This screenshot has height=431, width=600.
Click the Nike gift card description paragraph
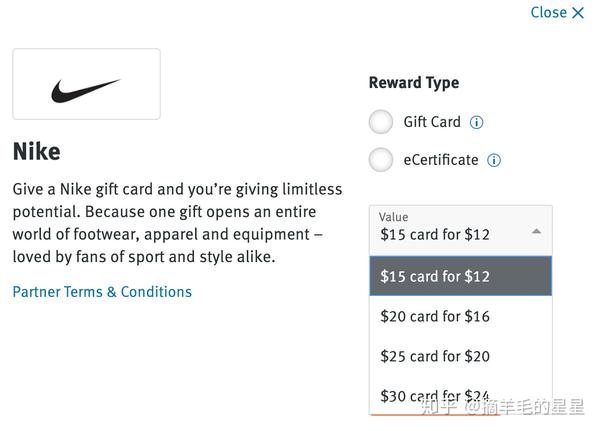coord(177,223)
